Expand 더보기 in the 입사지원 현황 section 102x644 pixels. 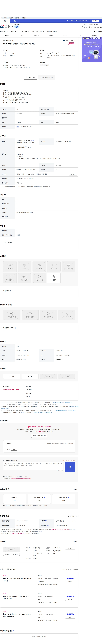coord(76,489)
